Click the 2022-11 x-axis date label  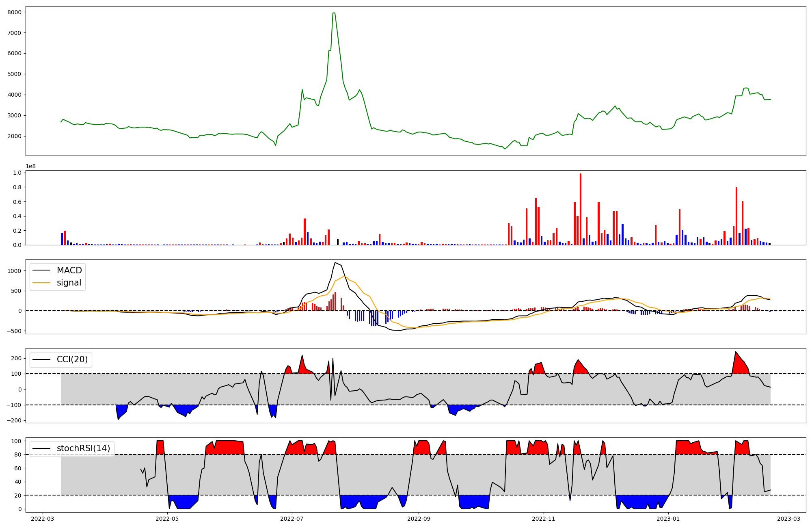point(543,519)
